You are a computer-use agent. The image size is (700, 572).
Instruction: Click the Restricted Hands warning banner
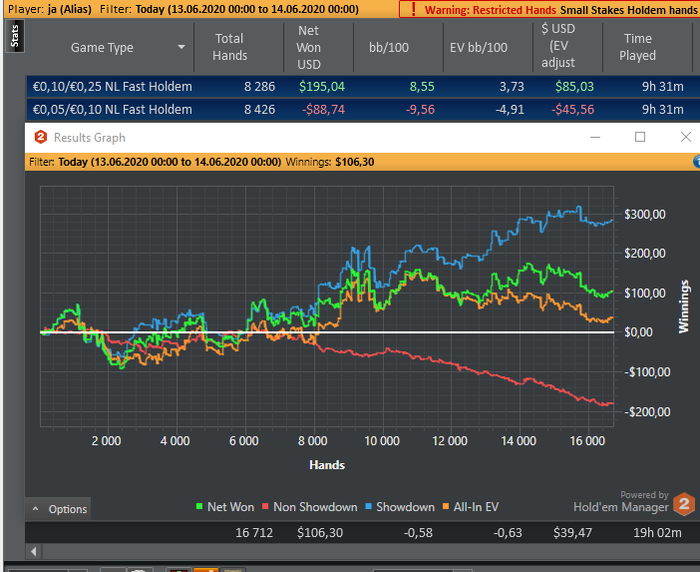pyautogui.click(x=549, y=9)
